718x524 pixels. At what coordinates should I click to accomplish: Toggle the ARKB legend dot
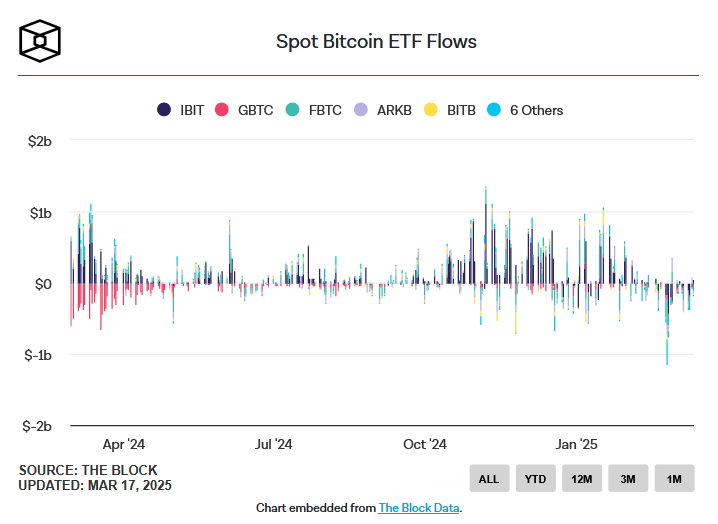(361, 110)
